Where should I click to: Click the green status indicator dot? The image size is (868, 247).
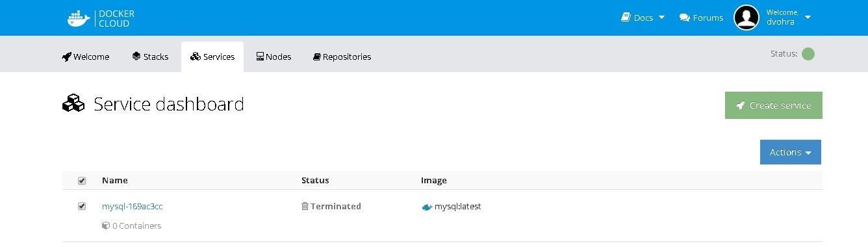pos(808,54)
